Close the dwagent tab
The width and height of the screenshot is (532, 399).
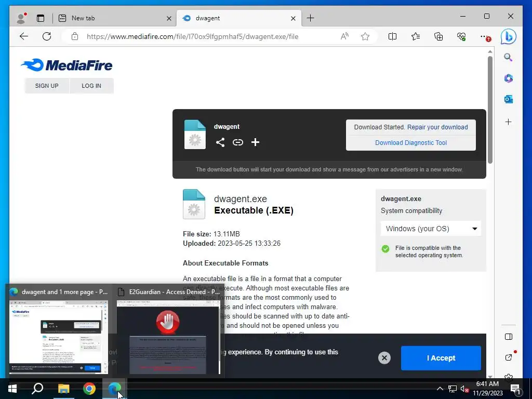pyautogui.click(x=293, y=18)
